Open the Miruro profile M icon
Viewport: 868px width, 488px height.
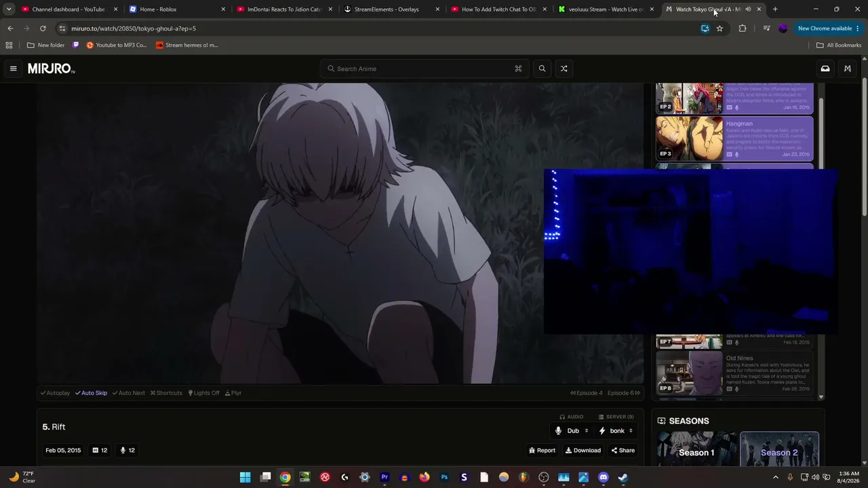click(848, 68)
